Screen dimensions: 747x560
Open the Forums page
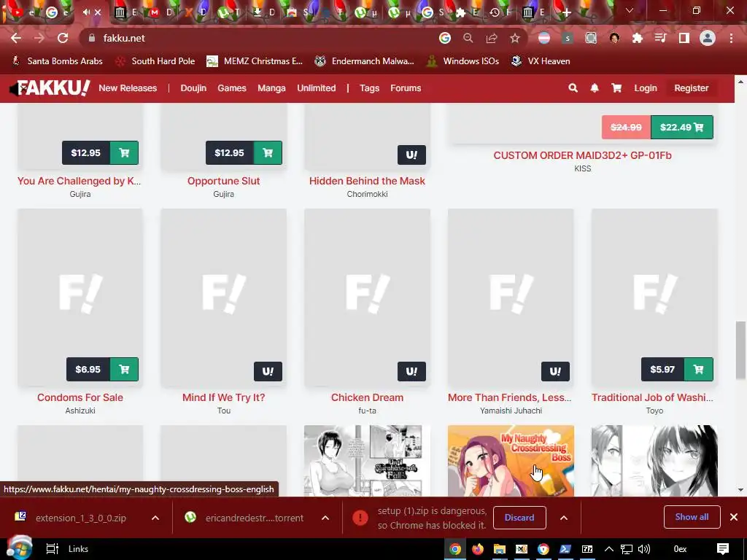[406, 88]
